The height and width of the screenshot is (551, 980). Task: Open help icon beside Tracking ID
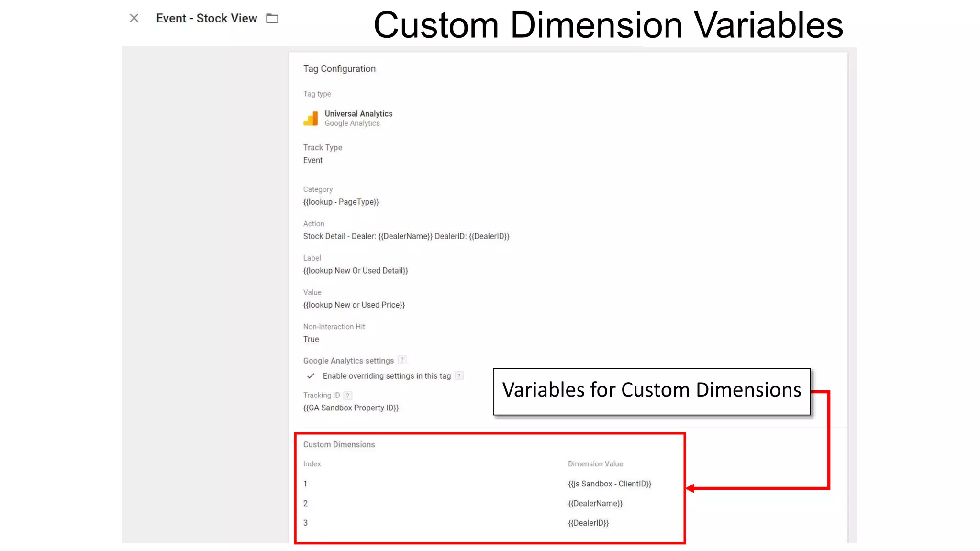348,395
